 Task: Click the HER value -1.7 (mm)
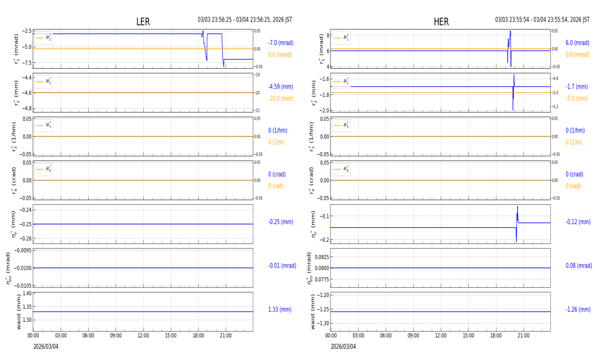[576, 87]
